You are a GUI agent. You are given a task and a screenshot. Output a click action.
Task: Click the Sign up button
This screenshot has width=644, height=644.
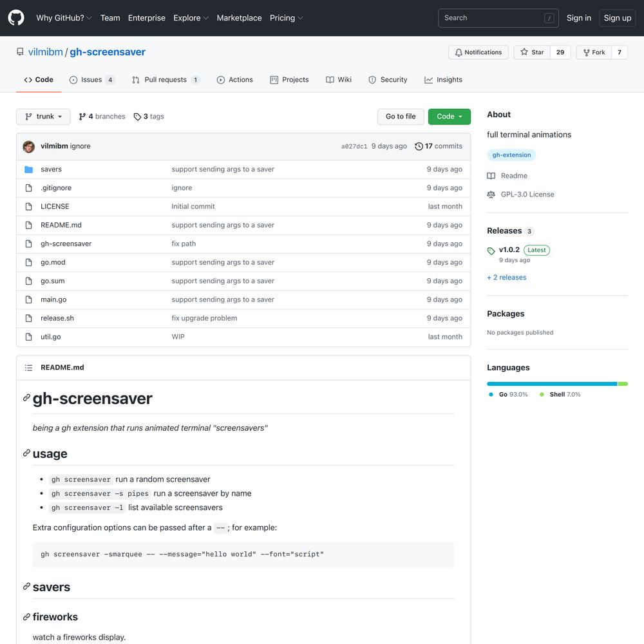[618, 18]
